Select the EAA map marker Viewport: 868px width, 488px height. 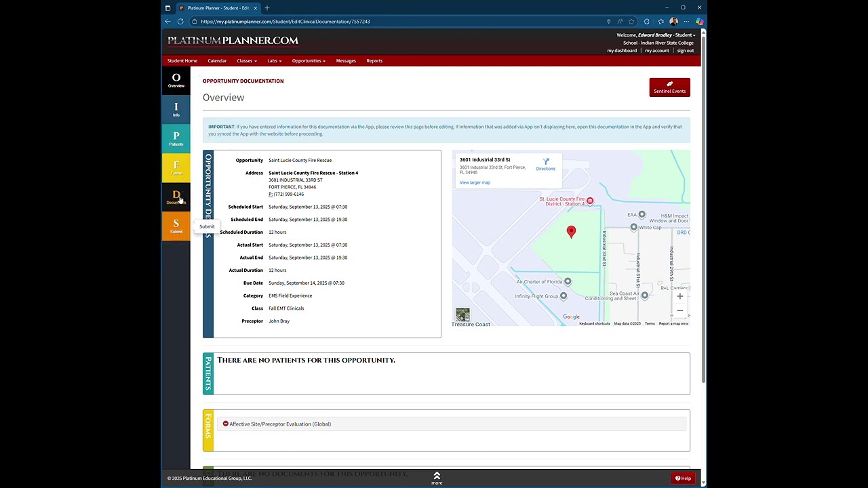click(x=642, y=215)
